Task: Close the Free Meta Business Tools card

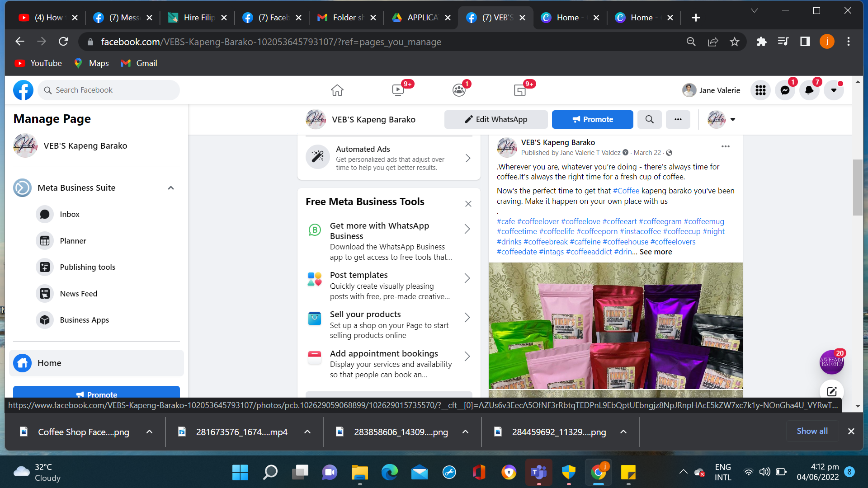Action: tap(468, 204)
